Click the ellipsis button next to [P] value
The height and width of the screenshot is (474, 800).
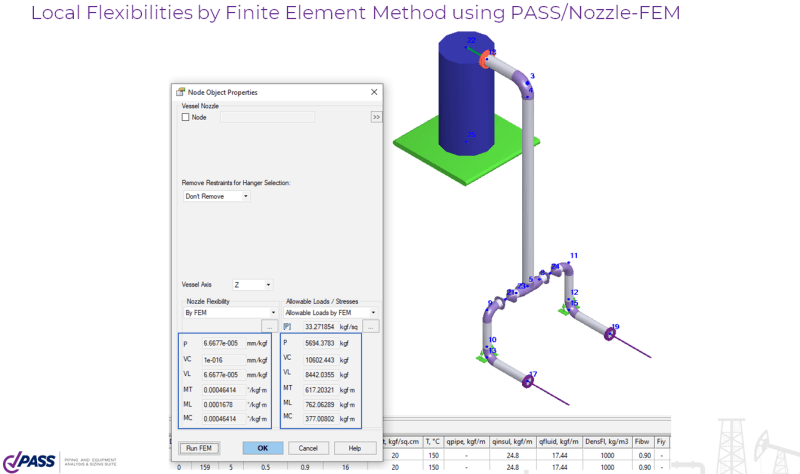click(371, 327)
